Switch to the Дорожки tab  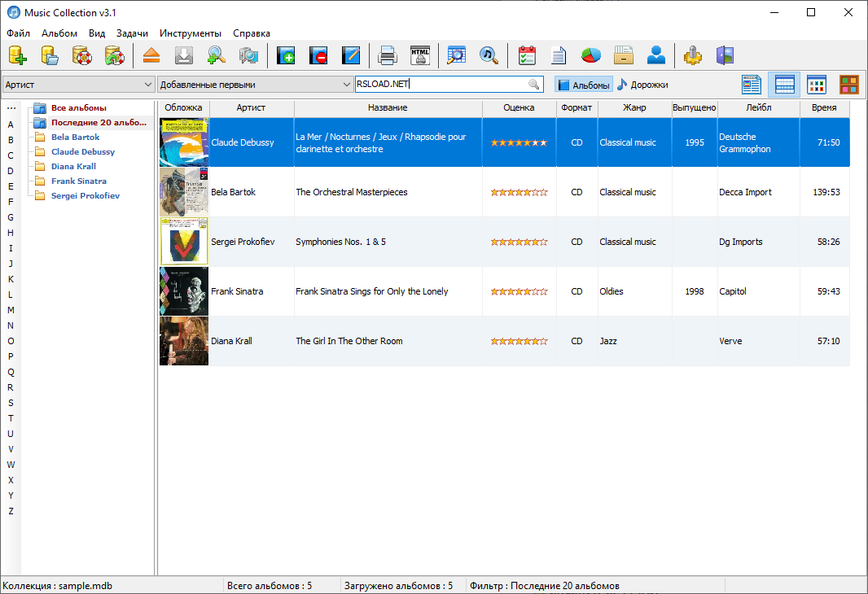(x=649, y=84)
